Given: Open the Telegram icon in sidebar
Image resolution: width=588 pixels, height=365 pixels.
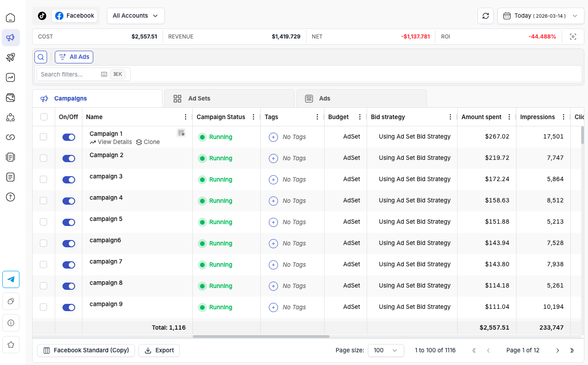Looking at the screenshot, I should (11, 279).
